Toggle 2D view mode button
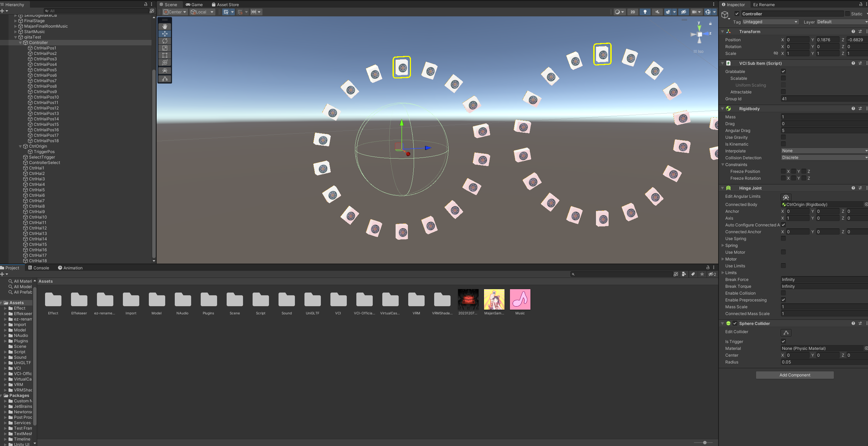Screen dimensions: 868x446 (x=632, y=12)
